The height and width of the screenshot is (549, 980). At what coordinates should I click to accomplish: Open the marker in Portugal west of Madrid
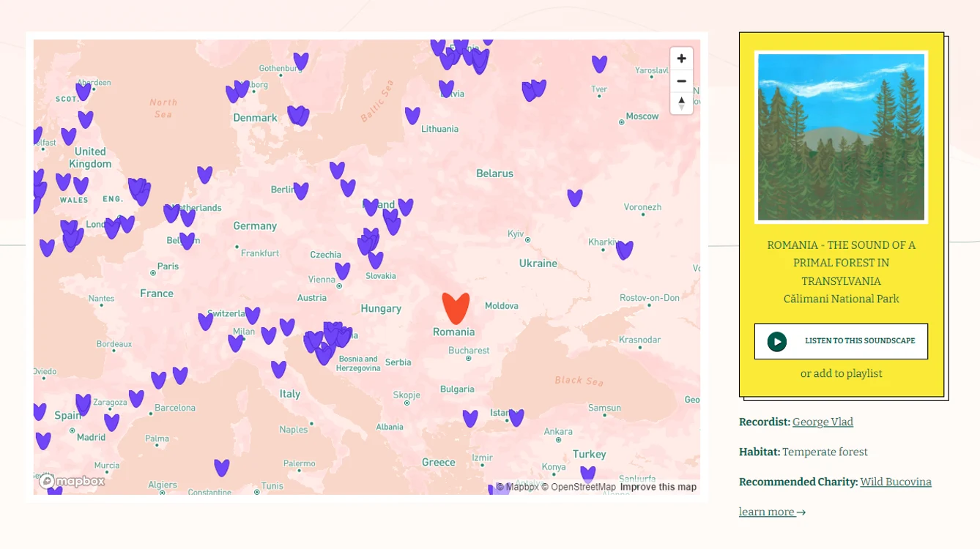(43, 441)
